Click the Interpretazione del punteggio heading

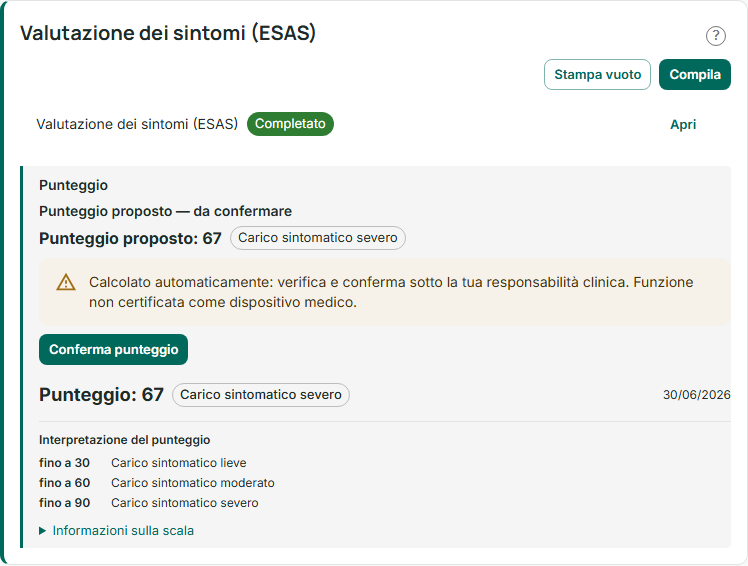125,440
